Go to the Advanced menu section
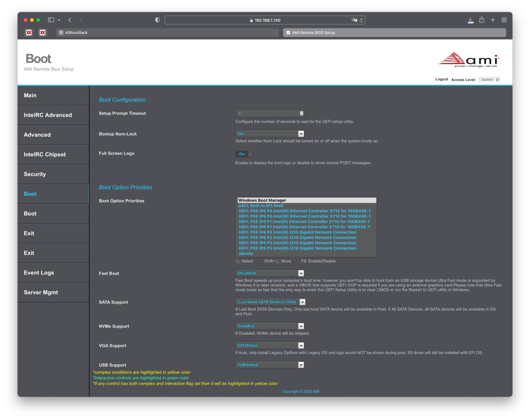The height and width of the screenshot is (420, 530). point(53,135)
